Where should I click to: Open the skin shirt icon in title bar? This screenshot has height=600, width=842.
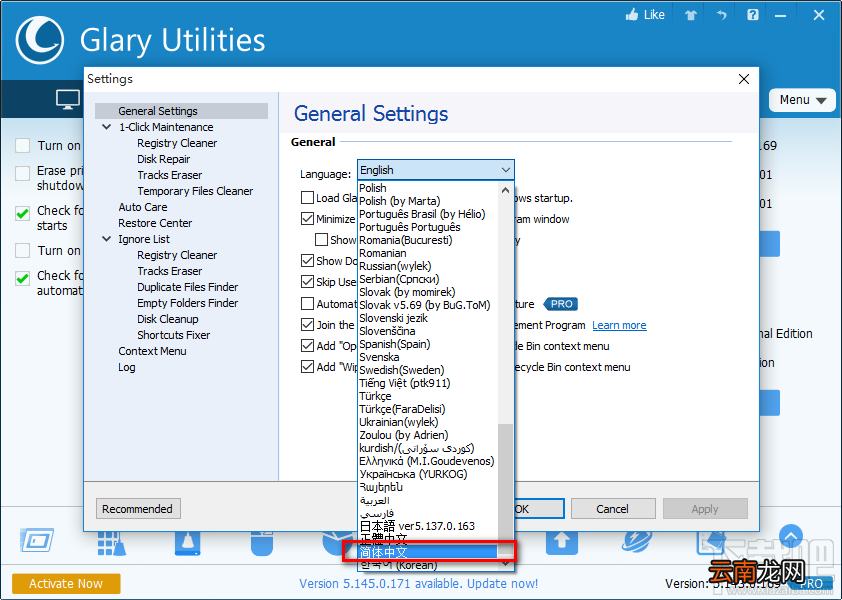click(691, 15)
